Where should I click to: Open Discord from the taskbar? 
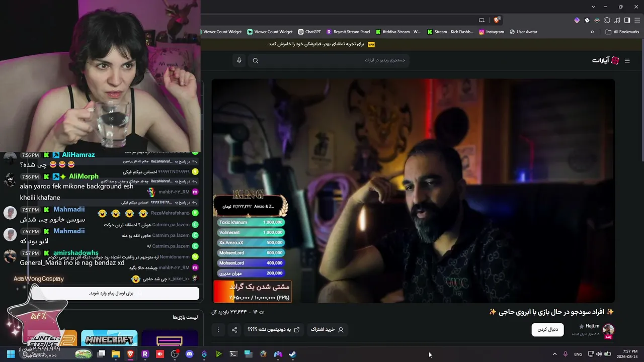pyautogui.click(x=189, y=354)
